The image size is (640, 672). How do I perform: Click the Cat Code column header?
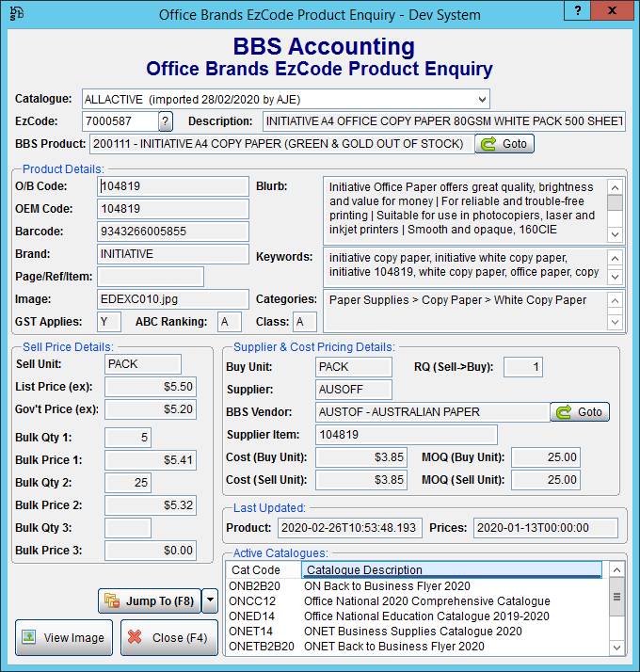264,570
